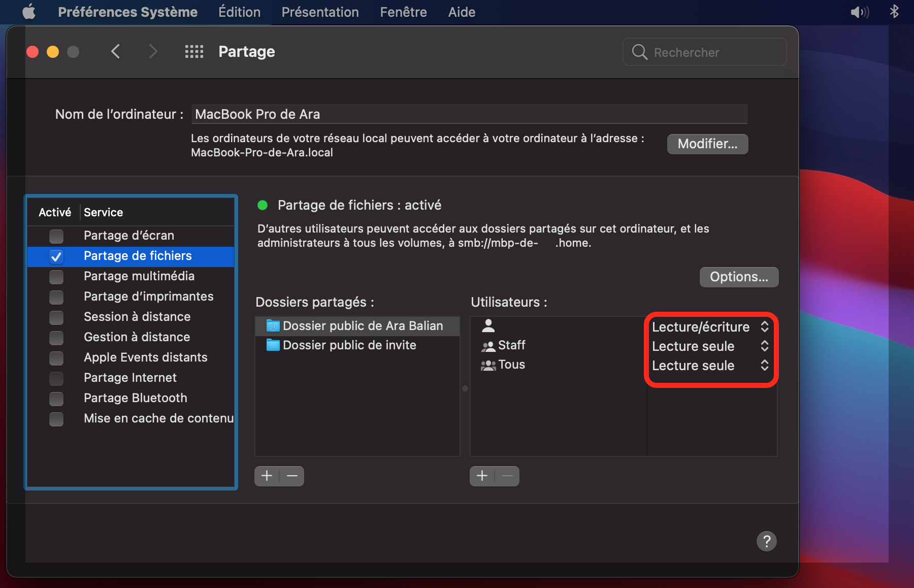Select Partage d'écran service row

pyautogui.click(x=130, y=236)
